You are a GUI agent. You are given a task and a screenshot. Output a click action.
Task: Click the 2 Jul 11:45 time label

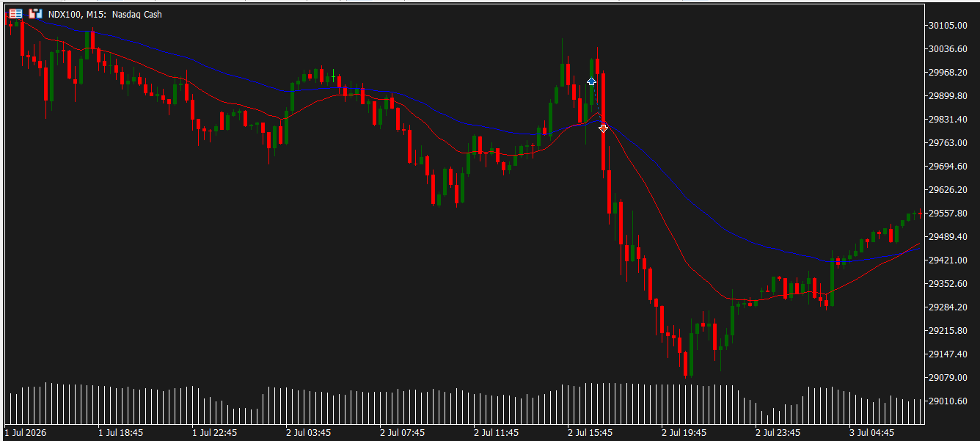(497, 433)
